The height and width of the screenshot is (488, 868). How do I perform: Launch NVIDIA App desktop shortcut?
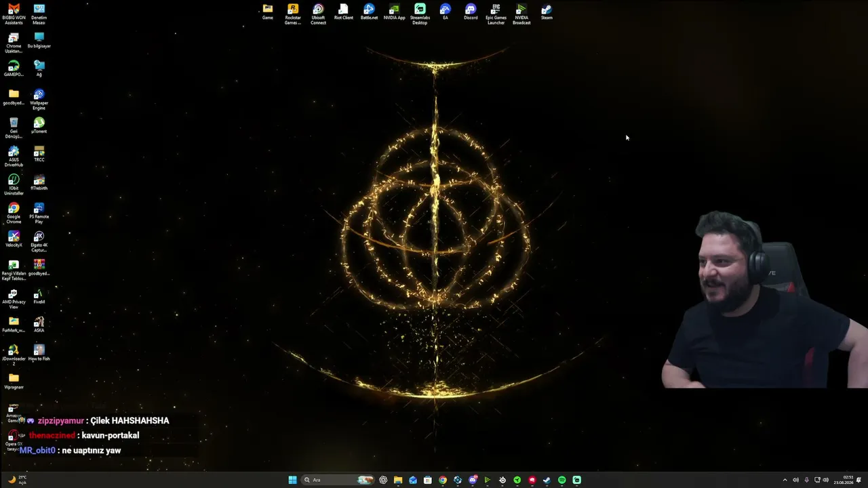[x=394, y=12]
